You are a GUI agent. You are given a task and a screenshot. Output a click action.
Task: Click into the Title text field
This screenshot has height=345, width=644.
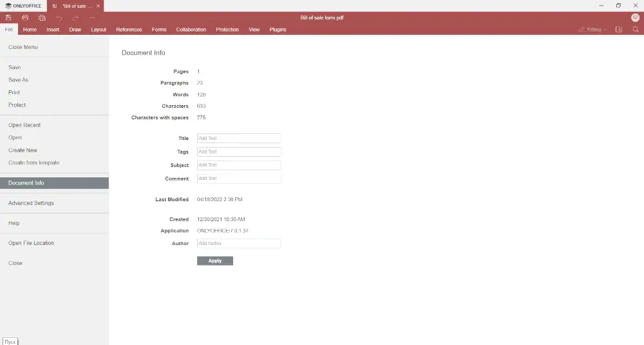[x=239, y=138]
